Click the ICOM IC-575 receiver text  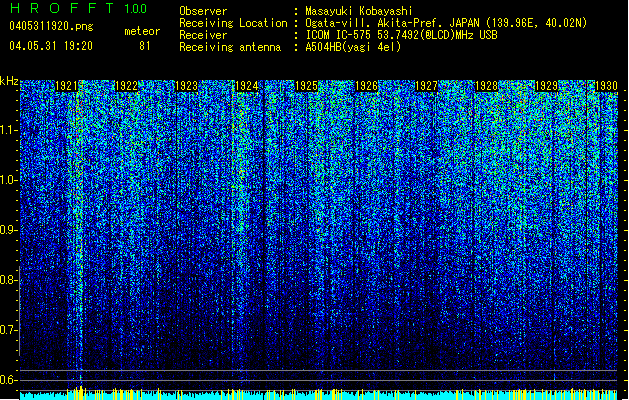[x=401, y=35]
